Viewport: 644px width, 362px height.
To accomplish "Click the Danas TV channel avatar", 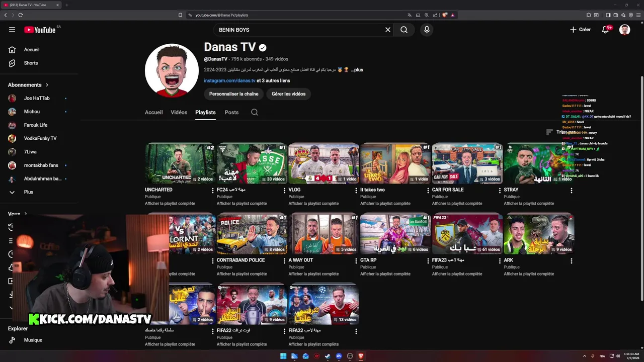I will click(x=172, y=70).
